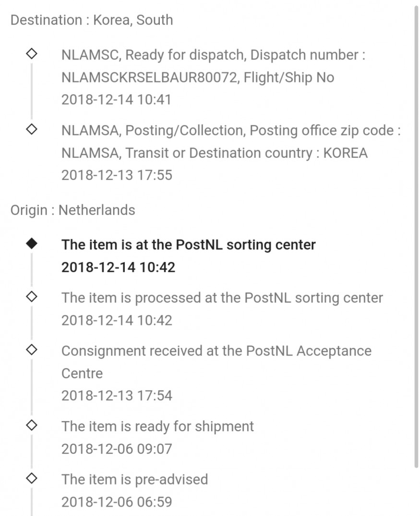Click the 2018-12-06 06:59 timestamp

pos(117,502)
